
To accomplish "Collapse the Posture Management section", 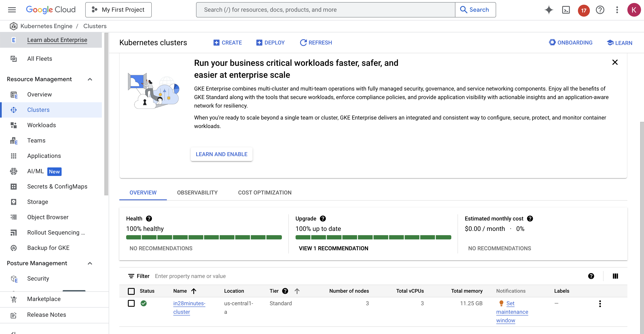I will click(90, 263).
